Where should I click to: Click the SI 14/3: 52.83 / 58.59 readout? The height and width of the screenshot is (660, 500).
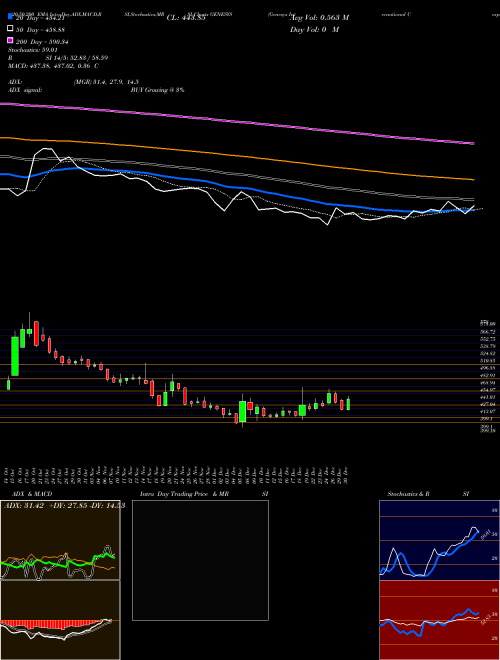[77, 58]
